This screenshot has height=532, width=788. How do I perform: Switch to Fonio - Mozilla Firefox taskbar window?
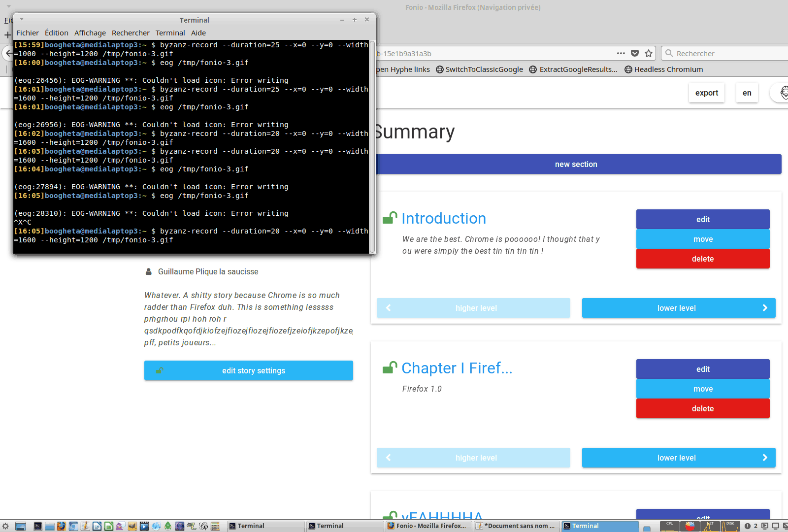point(428,526)
